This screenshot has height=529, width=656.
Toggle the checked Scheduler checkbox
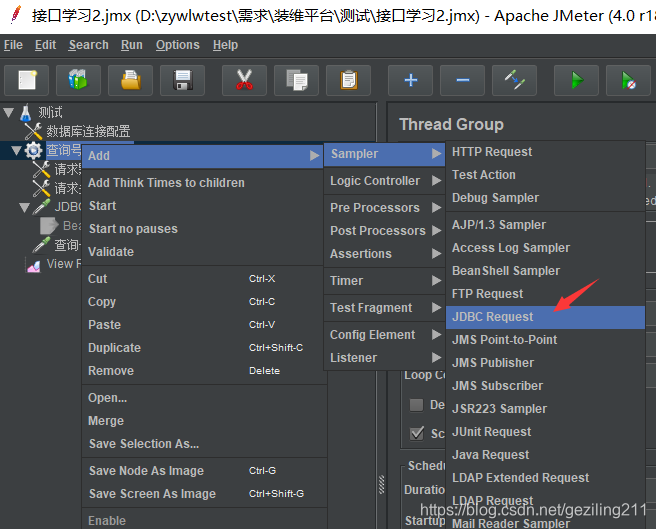tap(417, 433)
